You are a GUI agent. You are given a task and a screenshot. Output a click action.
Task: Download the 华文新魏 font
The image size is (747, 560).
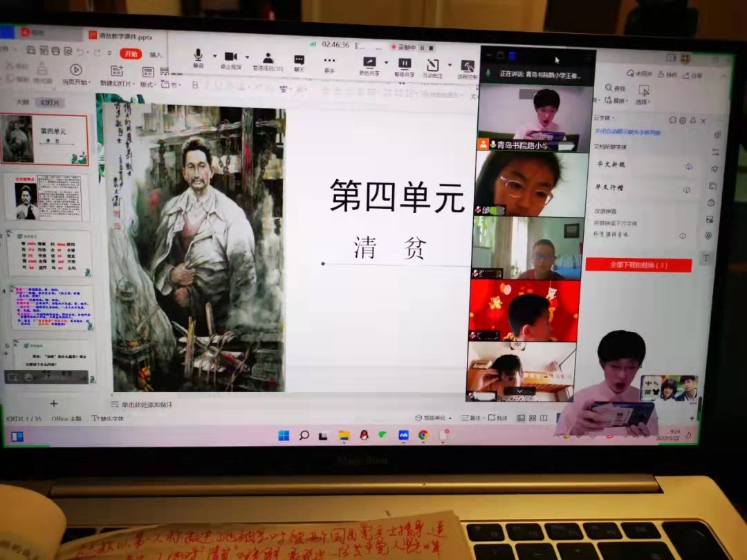(688, 166)
